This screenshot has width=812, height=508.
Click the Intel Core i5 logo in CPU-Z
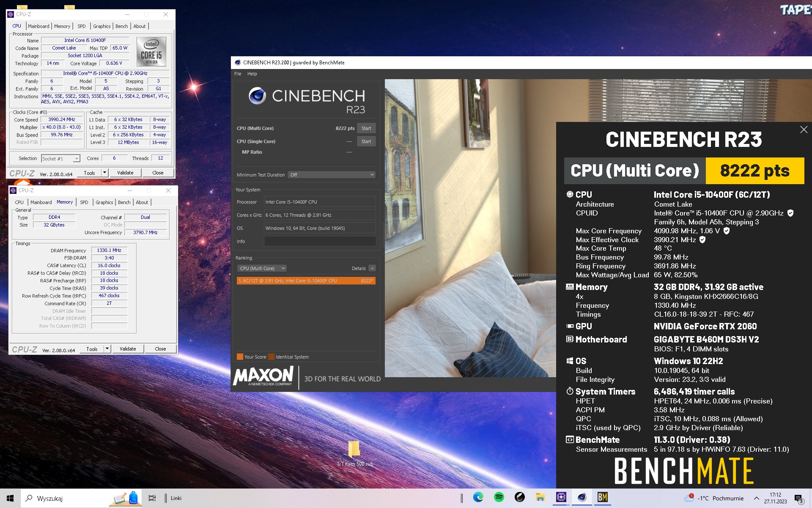pos(151,52)
